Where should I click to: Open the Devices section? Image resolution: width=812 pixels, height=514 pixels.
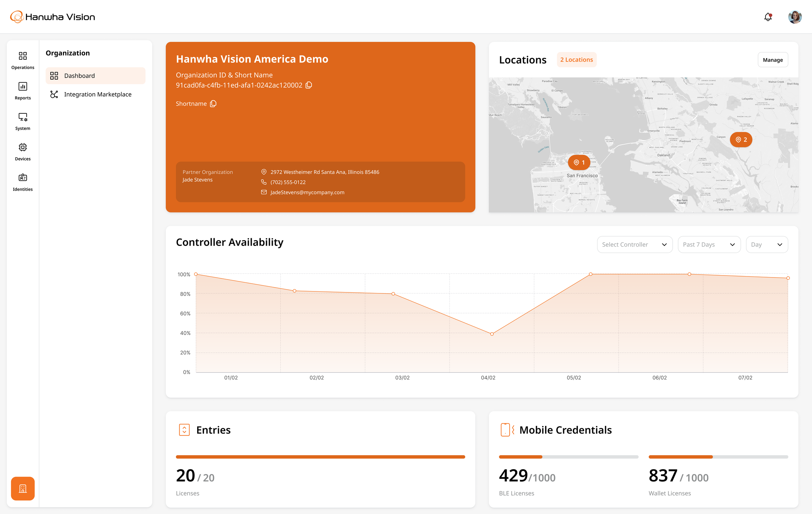click(x=23, y=152)
